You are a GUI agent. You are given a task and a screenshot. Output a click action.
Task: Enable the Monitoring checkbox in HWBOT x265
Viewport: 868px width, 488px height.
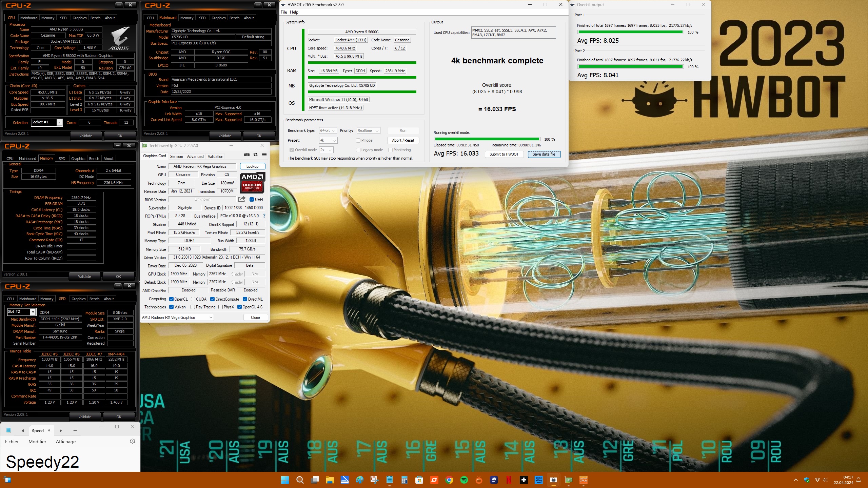tap(390, 150)
